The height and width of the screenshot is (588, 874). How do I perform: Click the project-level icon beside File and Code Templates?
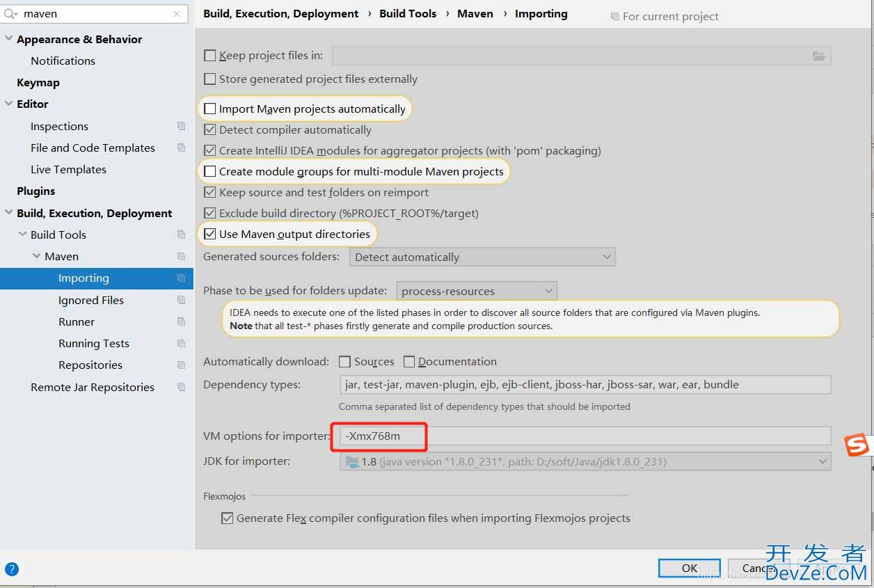pyautogui.click(x=181, y=148)
